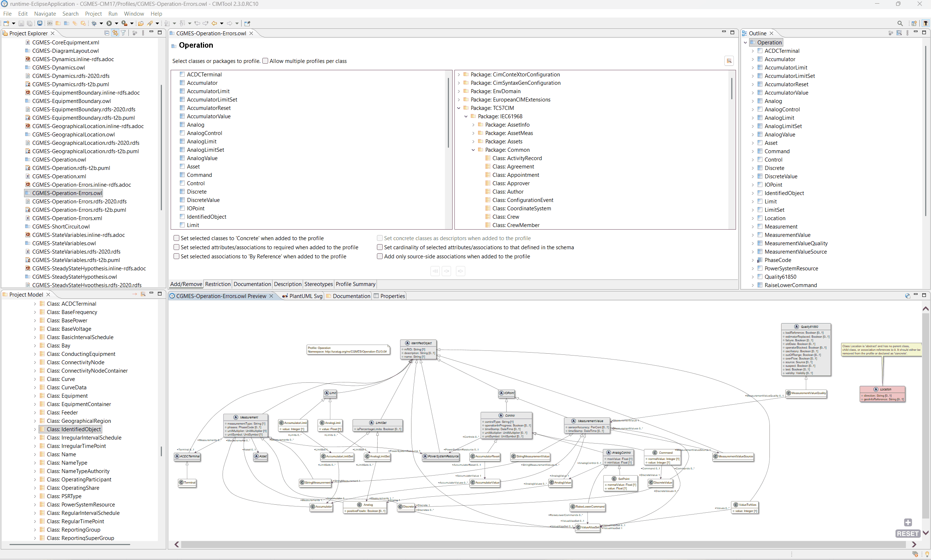Click the zoom-in plus icon on diagram preview
Image resolution: width=931 pixels, height=560 pixels.
(908, 522)
